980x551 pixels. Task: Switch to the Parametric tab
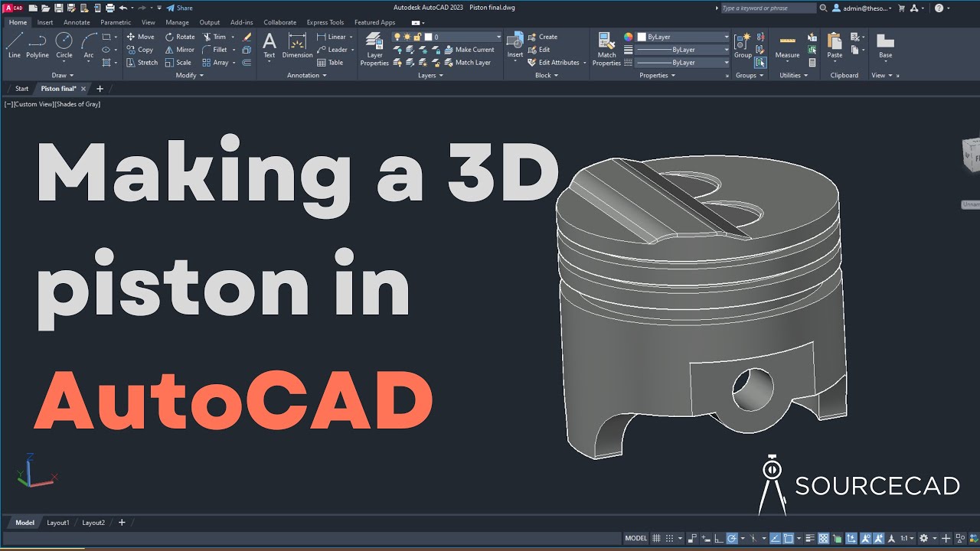(116, 22)
